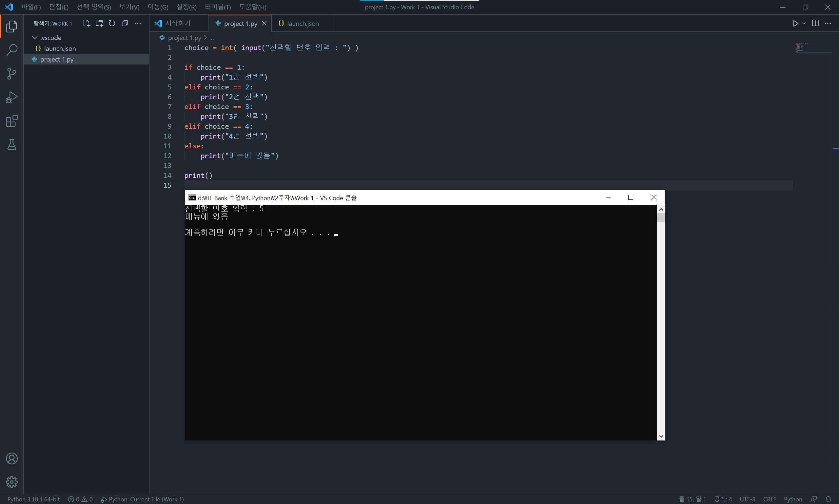Open the Testing flask view
The width and height of the screenshot is (839, 504).
[x=11, y=145]
